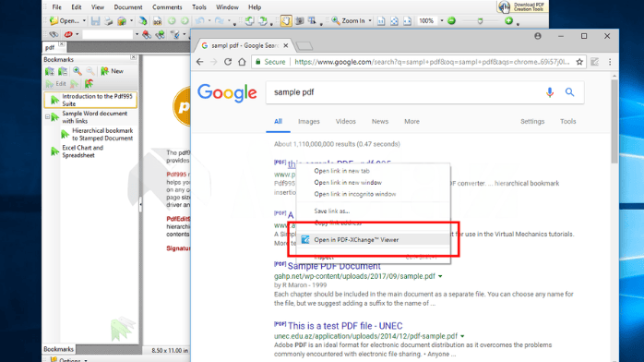Choose Open in PDF-XChange Viewer menu entry
Viewport: 644px width, 362px height.
373,239
